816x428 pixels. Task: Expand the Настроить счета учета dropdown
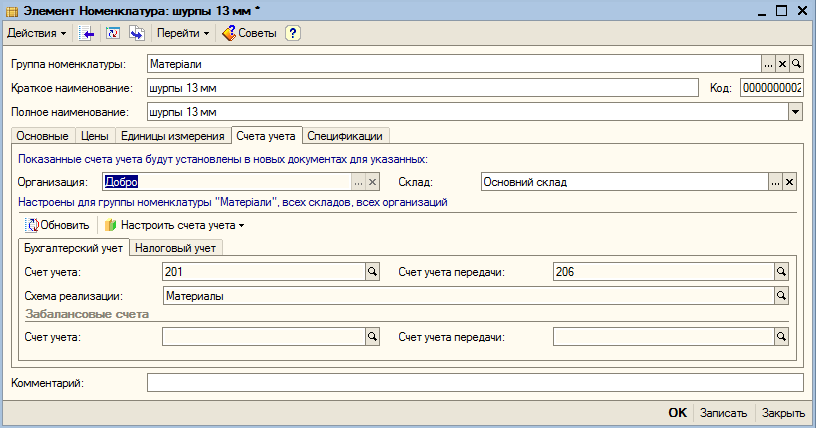[174, 225]
